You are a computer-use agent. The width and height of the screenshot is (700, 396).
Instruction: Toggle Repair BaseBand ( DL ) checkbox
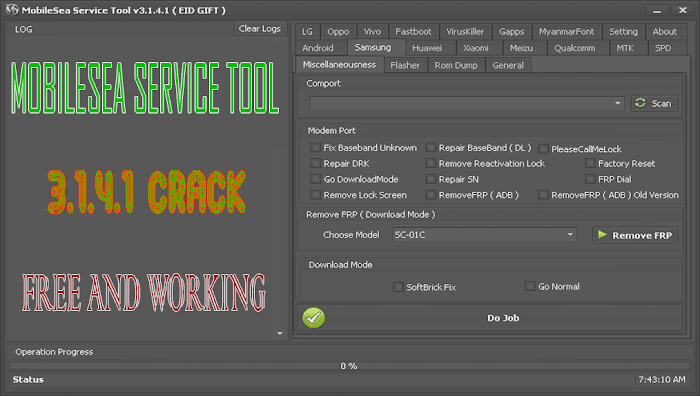430,147
